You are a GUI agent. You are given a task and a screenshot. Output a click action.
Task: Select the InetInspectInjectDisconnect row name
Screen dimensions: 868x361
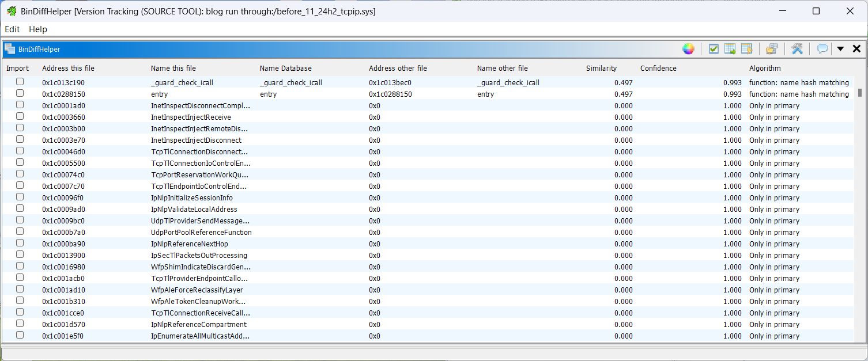pos(196,140)
